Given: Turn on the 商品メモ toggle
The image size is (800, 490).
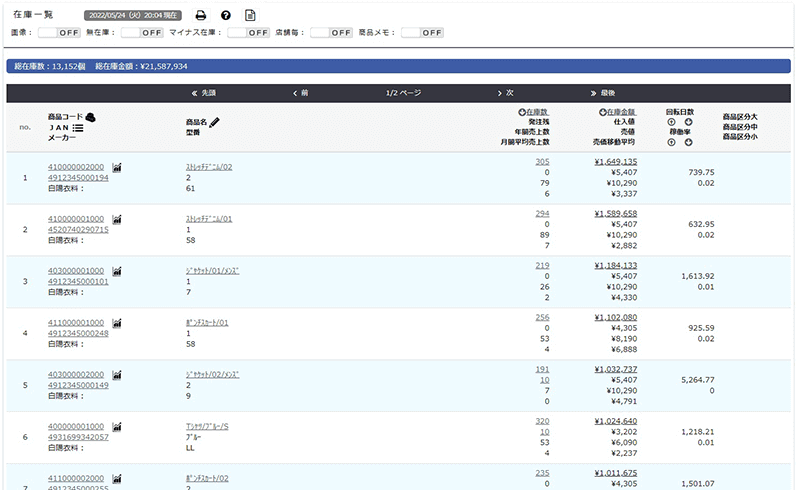Looking at the screenshot, I should pyautogui.click(x=422, y=33).
